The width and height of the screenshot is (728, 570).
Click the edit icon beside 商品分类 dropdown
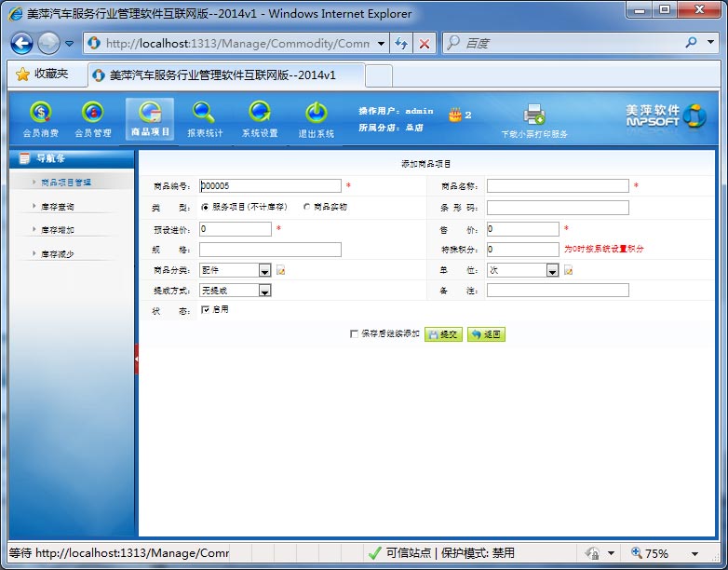pos(280,271)
